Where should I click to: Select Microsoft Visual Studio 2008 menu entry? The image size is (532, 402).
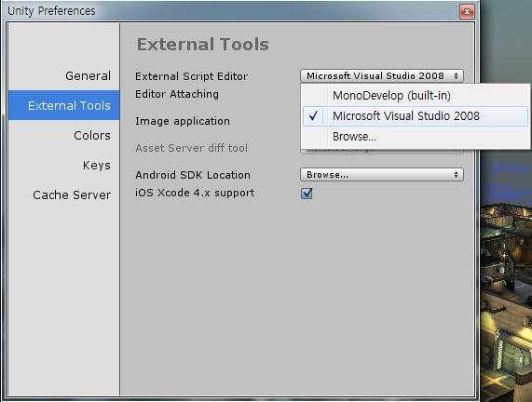[416, 116]
